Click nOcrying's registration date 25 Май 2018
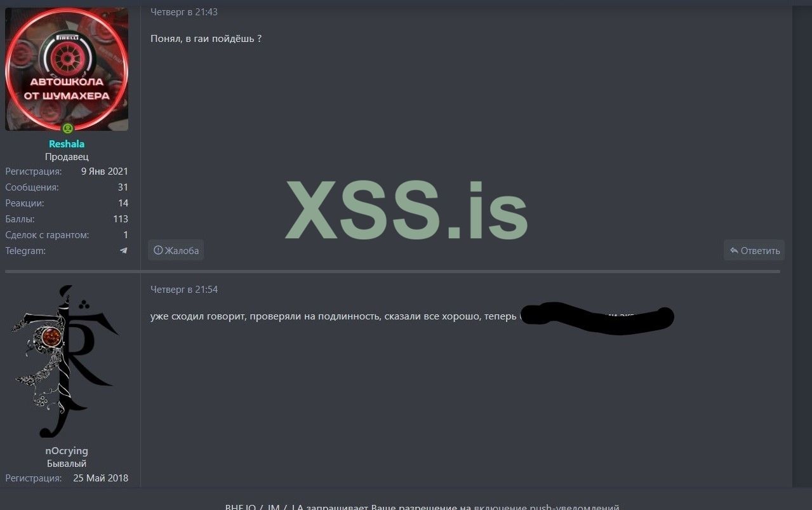812x510 pixels. coord(100,478)
